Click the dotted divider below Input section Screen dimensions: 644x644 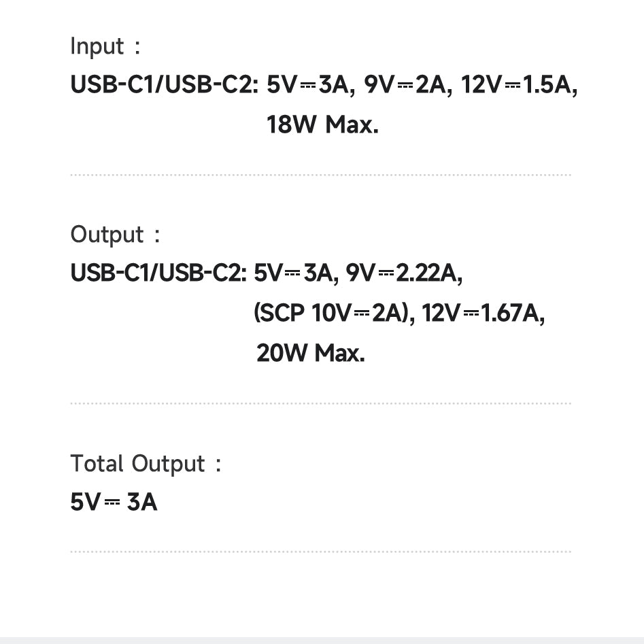pos(321,175)
